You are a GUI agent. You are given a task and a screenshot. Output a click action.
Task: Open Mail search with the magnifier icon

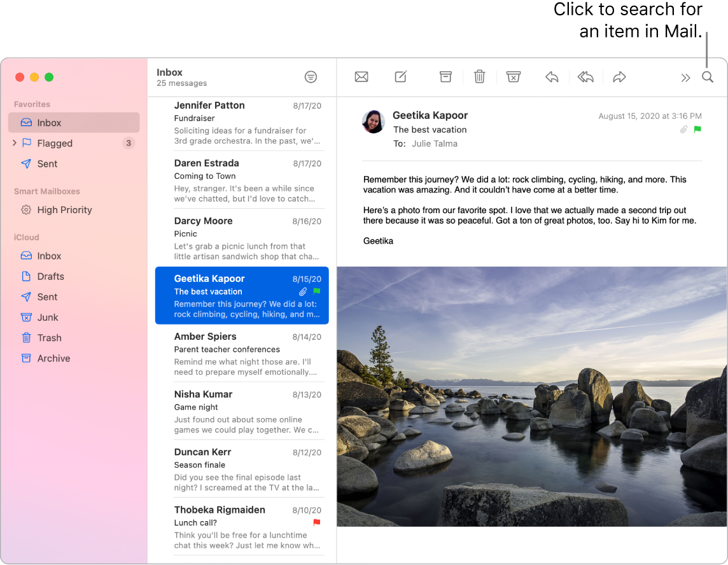pos(708,76)
